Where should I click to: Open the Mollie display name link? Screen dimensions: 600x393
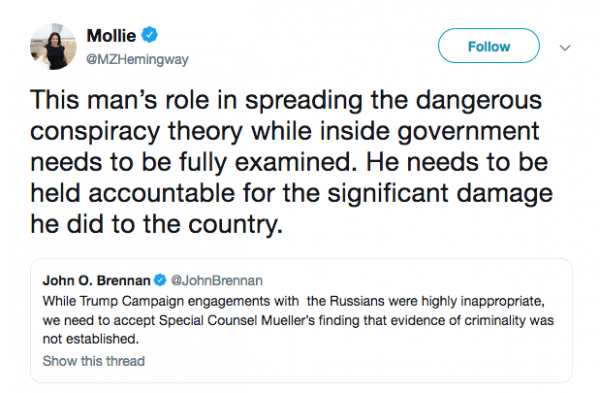pos(111,36)
